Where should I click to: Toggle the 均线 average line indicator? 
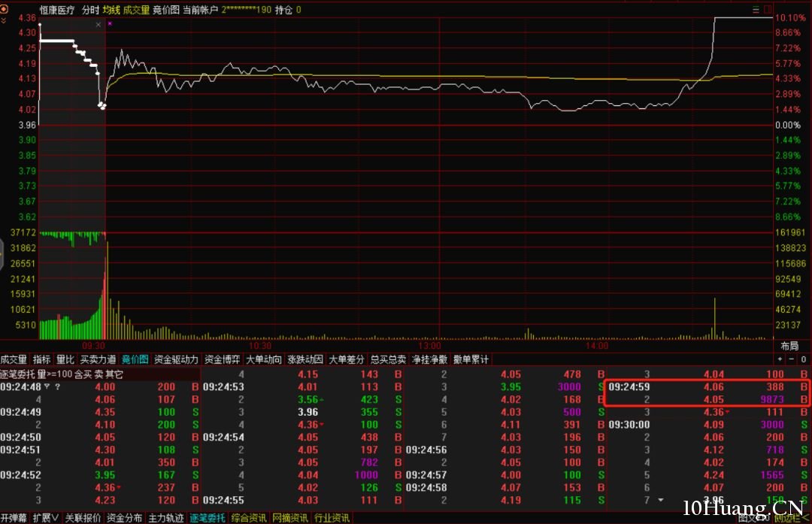pos(111,10)
